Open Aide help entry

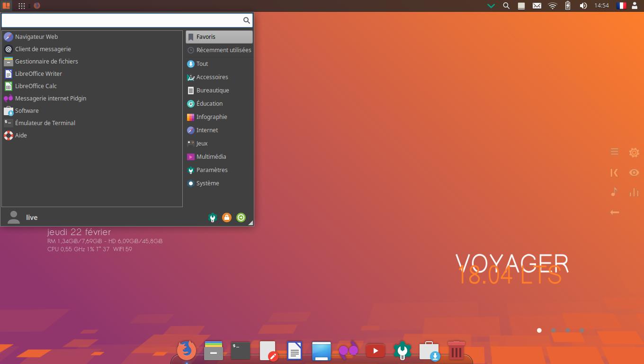pyautogui.click(x=92, y=135)
